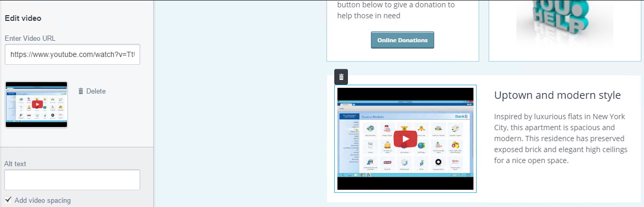Focus the Alt text input box
Viewport: 644px width, 207px height.
(x=72, y=180)
